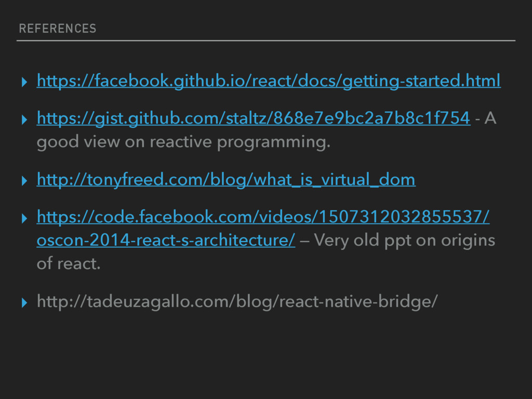The width and height of the screenshot is (532, 399).
Task: Click the divider line under REFERENCES
Action: pos(266,40)
